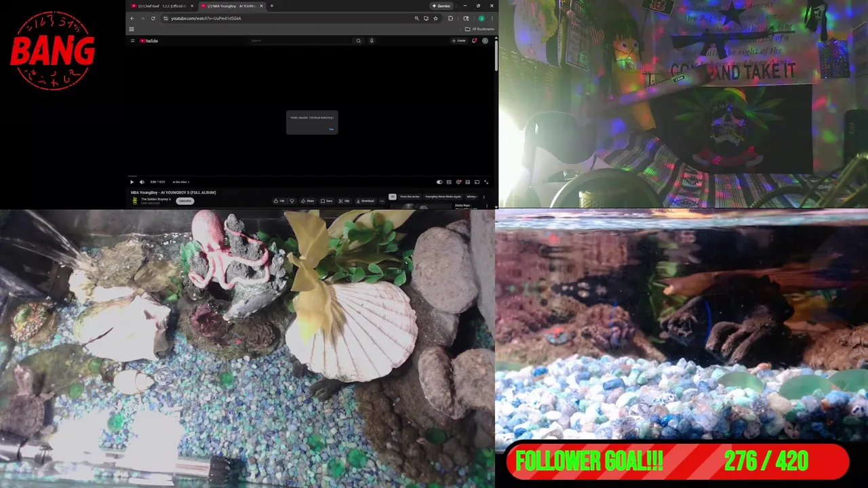
Task: Close the Chief Keef browser tab
Action: point(192,5)
